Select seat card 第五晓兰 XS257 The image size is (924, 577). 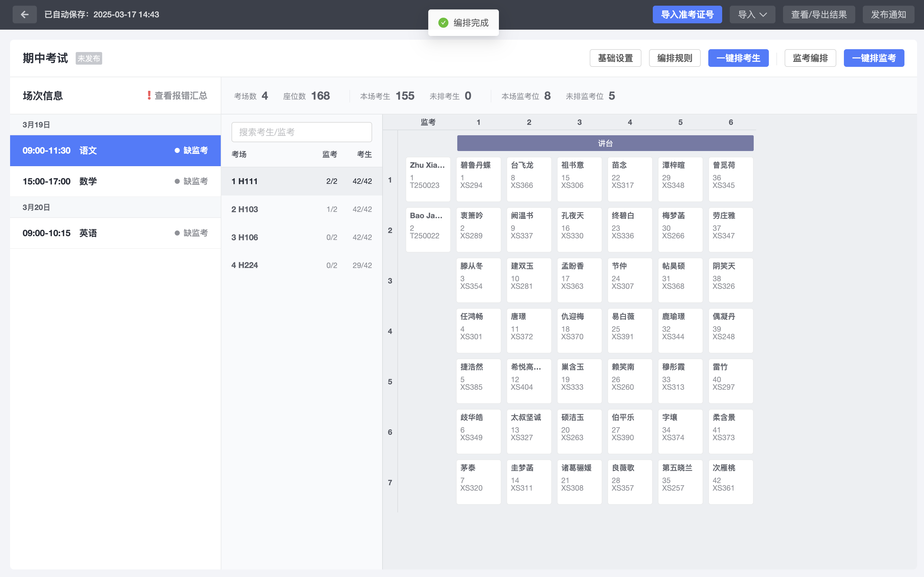(x=680, y=481)
